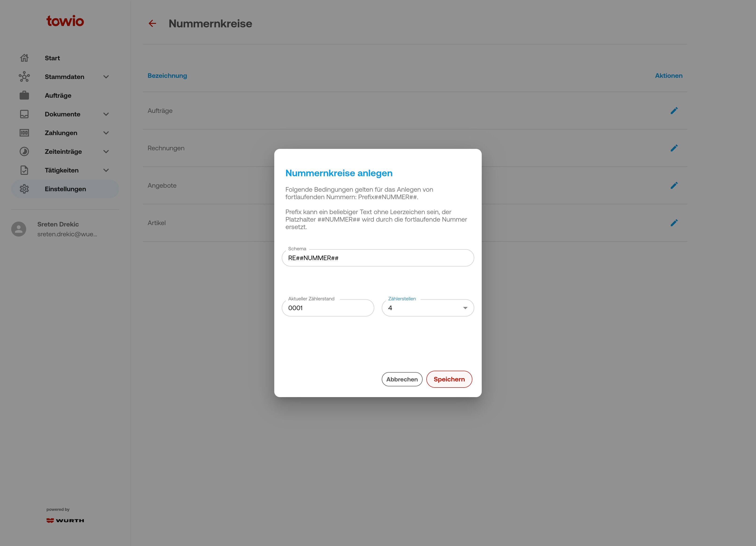Open Einstellungen in the sidebar
756x546 pixels.
click(x=65, y=189)
